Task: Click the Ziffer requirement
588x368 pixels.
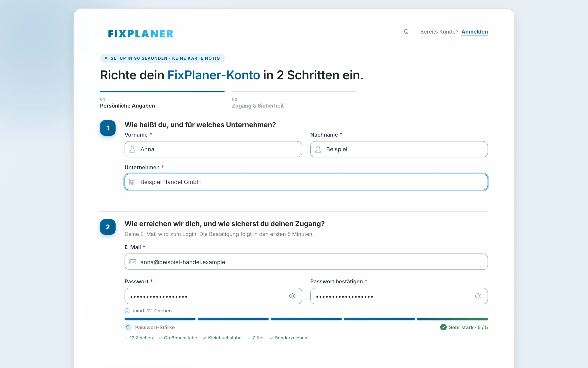Action: 255,338
